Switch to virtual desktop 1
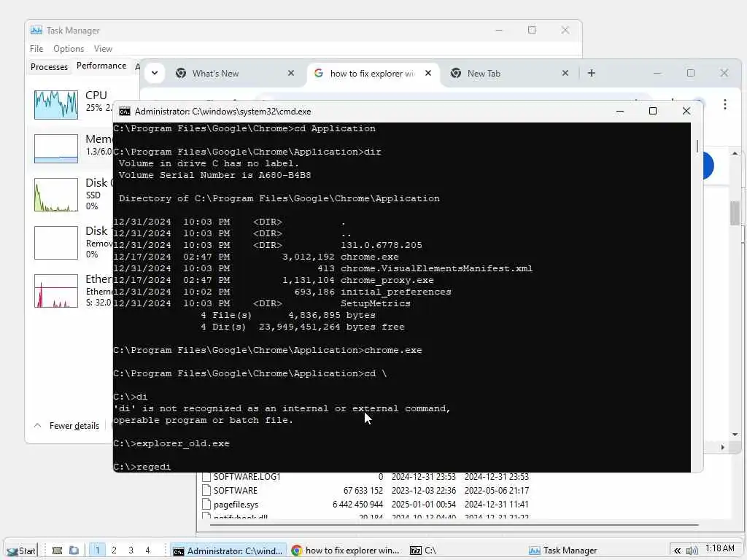This screenshot has width=747, height=560. click(97, 551)
